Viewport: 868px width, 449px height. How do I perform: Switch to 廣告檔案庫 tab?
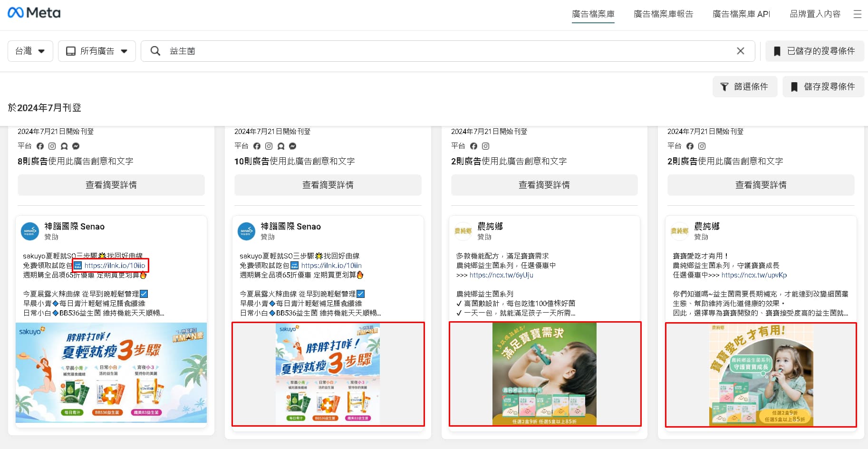[x=593, y=14]
